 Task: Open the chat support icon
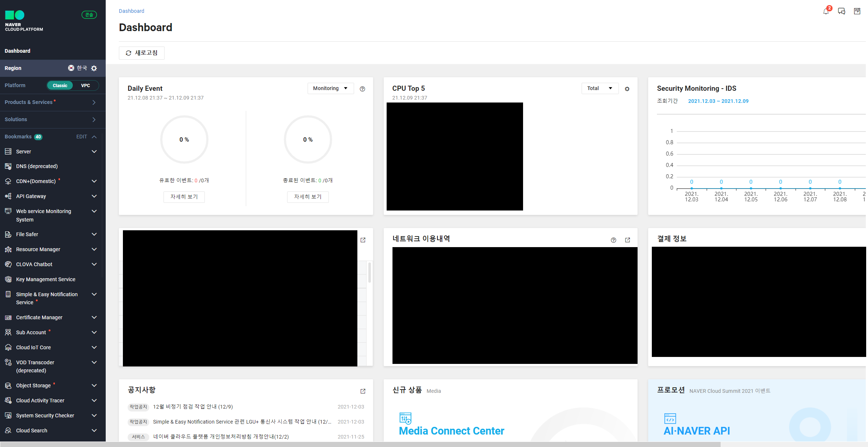841,11
